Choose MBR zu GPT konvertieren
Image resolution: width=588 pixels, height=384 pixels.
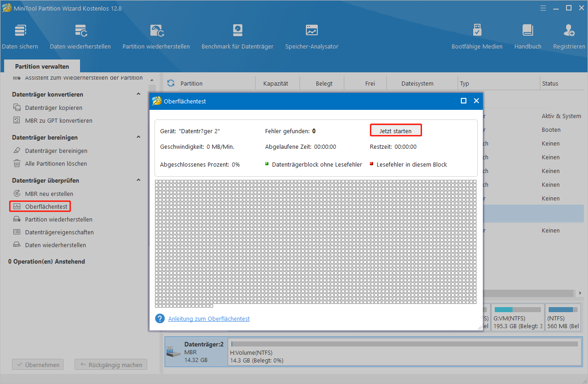(x=59, y=121)
